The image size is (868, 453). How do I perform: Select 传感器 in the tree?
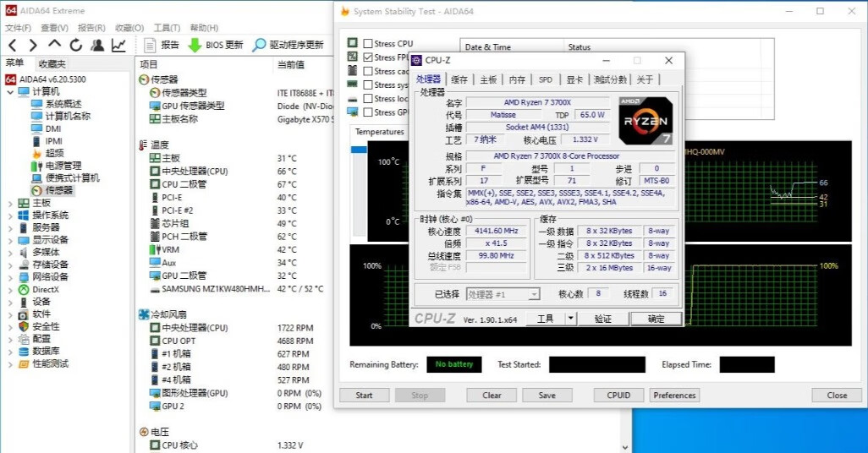(58, 190)
